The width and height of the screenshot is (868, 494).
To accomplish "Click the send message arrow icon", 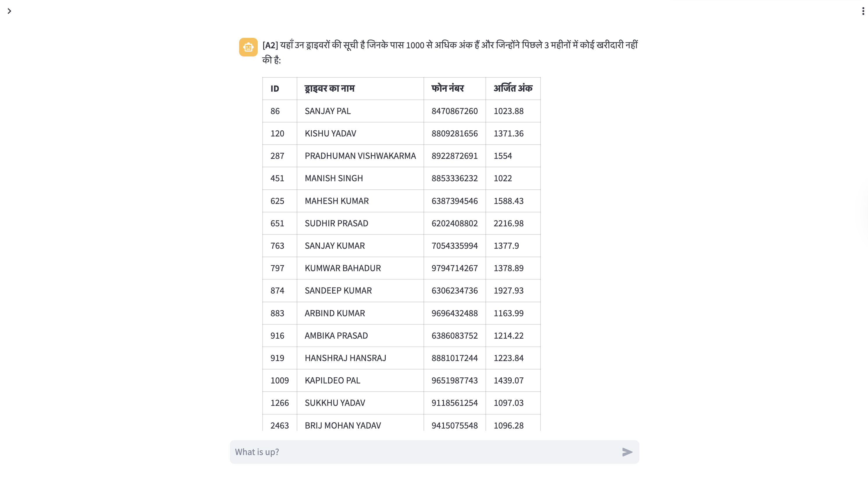I will pos(627,452).
